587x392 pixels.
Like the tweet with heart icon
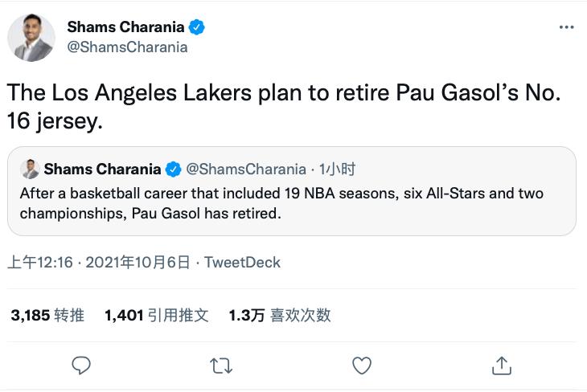point(362,365)
